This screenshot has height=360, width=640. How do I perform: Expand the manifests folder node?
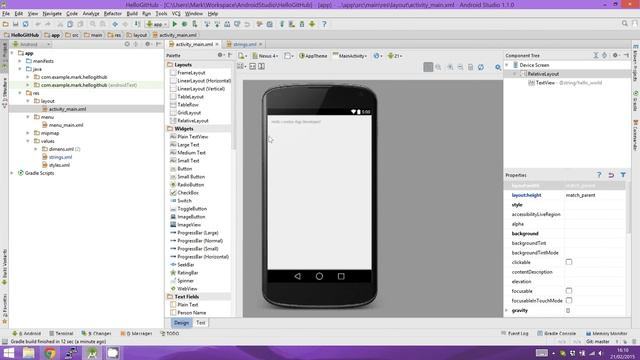coord(20,61)
